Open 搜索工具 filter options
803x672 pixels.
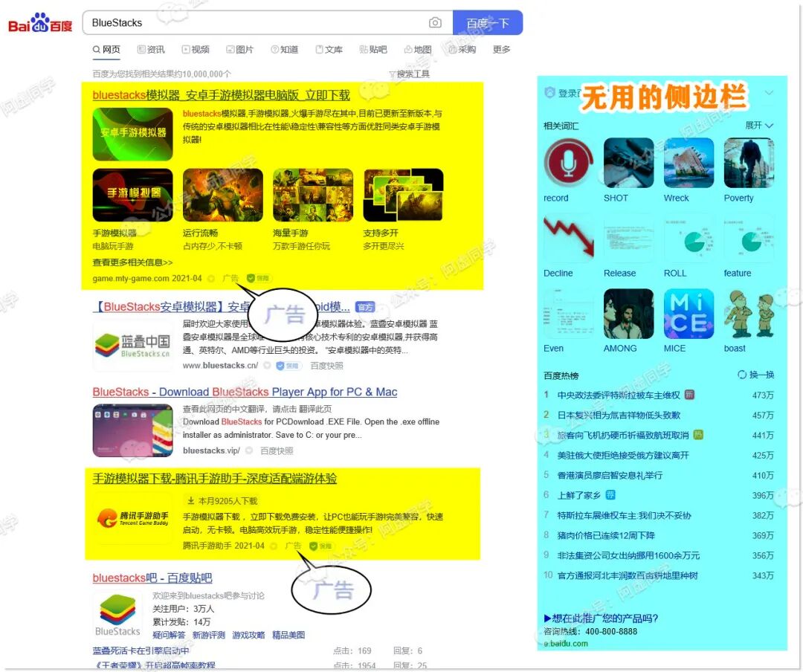409,74
